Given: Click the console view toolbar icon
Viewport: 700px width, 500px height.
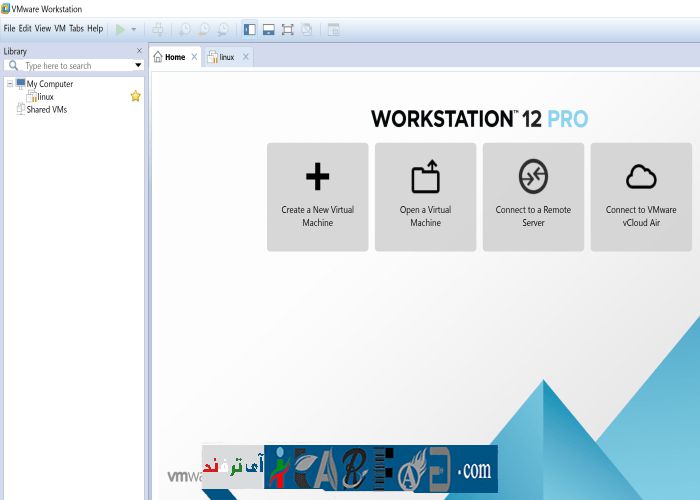Looking at the screenshot, I should click(333, 29).
